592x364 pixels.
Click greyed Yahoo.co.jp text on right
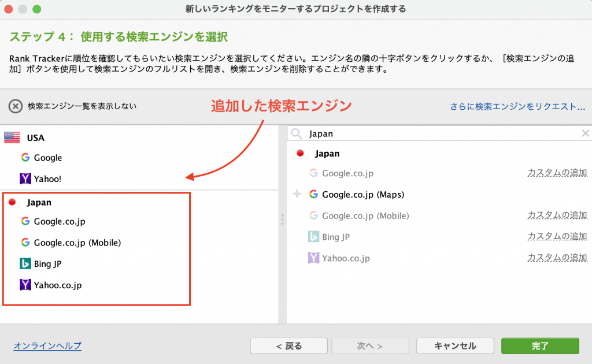[346, 258]
